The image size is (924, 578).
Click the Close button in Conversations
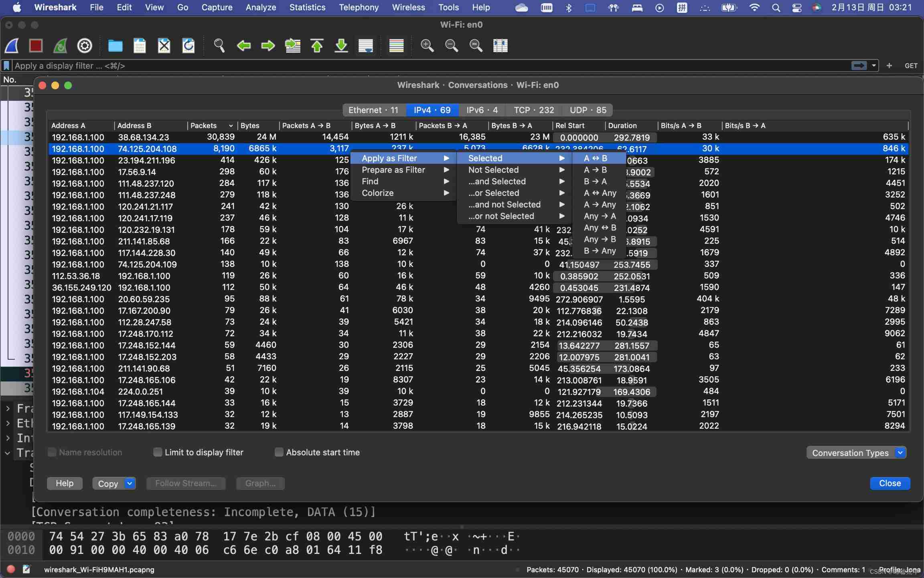click(890, 483)
